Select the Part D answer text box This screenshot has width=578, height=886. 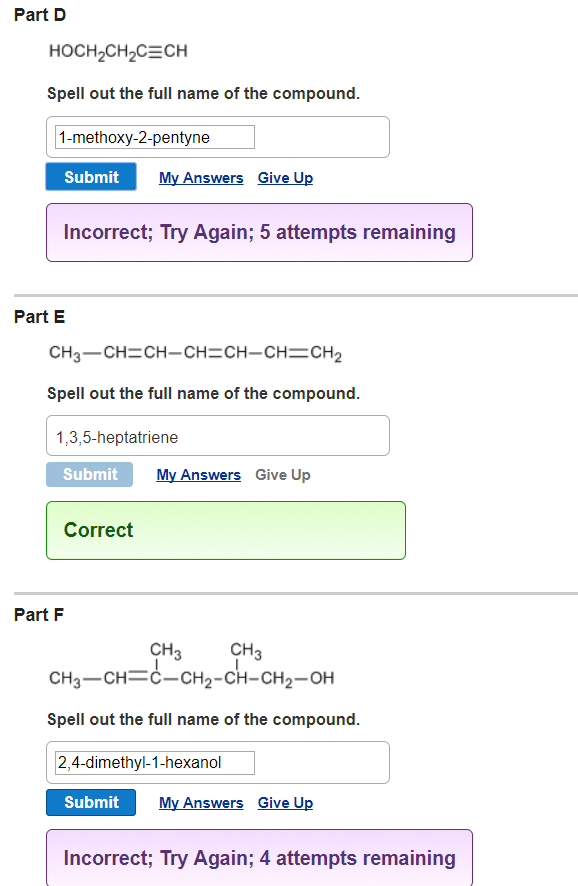150,136
